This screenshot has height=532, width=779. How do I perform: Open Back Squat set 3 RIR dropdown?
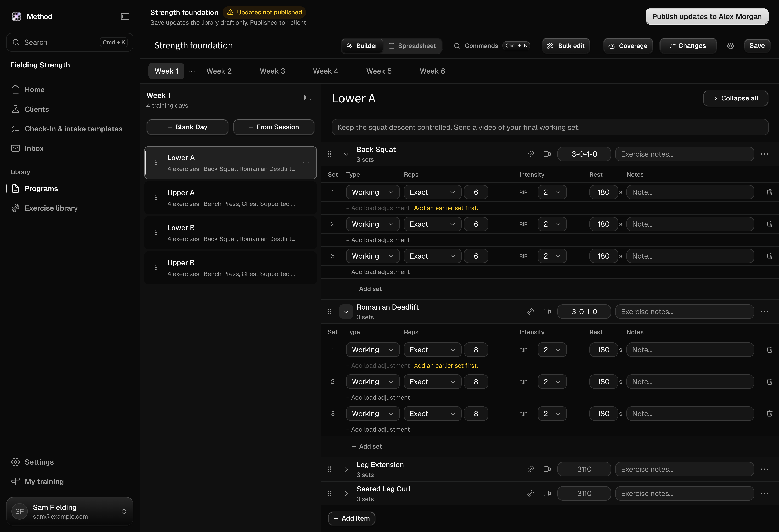pos(552,256)
